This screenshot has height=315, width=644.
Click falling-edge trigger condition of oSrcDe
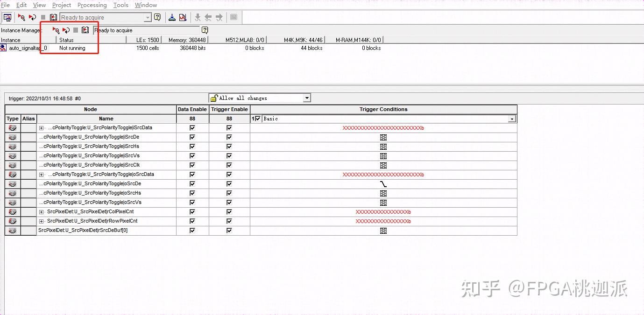point(383,184)
